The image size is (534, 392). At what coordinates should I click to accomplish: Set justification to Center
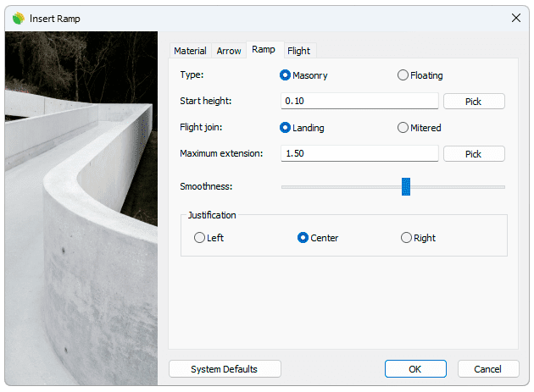(x=303, y=238)
